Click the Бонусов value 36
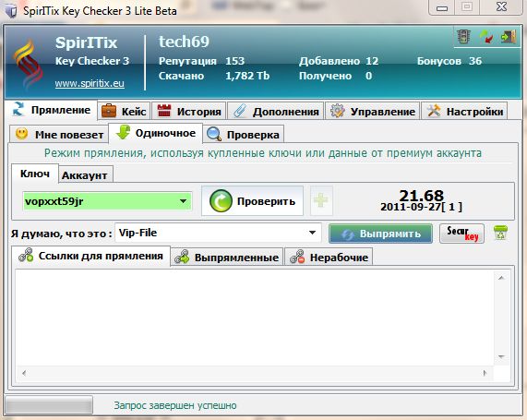527x420 pixels. [475, 61]
